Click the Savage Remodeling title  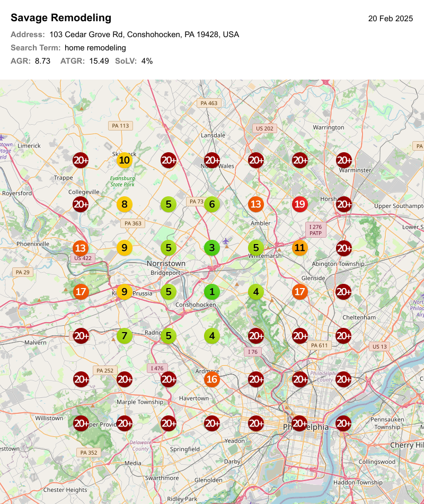point(61,18)
